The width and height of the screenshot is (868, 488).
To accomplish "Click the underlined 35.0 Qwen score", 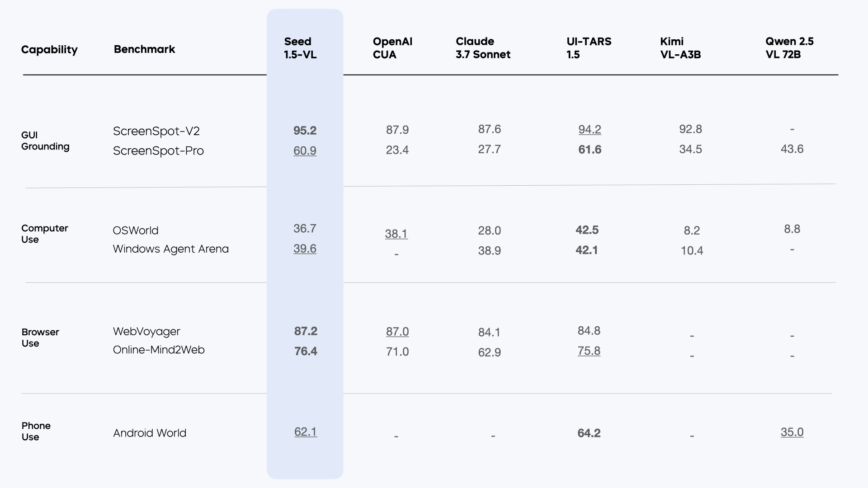I will (x=792, y=432).
